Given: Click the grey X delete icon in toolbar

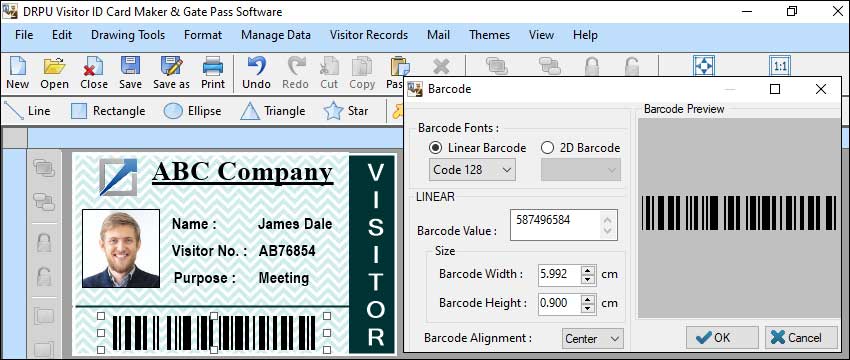Looking at the screenshot, I should coord(441,67).
